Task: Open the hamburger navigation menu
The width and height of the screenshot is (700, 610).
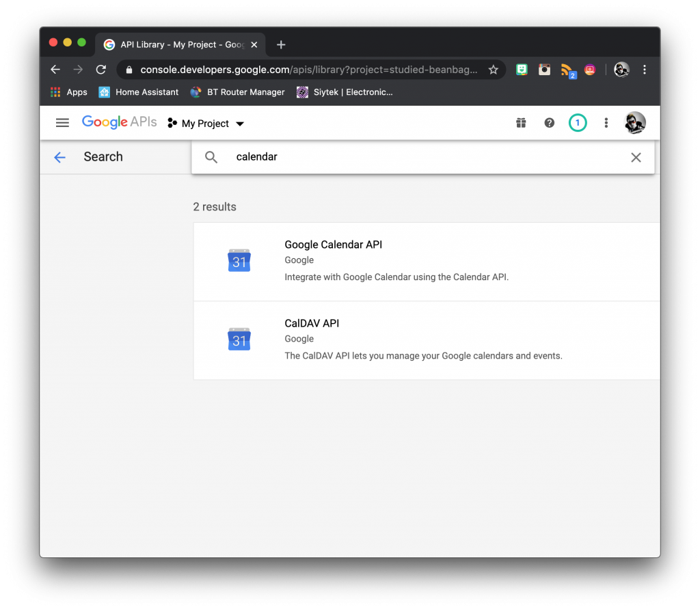Action: [x=62, y=123]
